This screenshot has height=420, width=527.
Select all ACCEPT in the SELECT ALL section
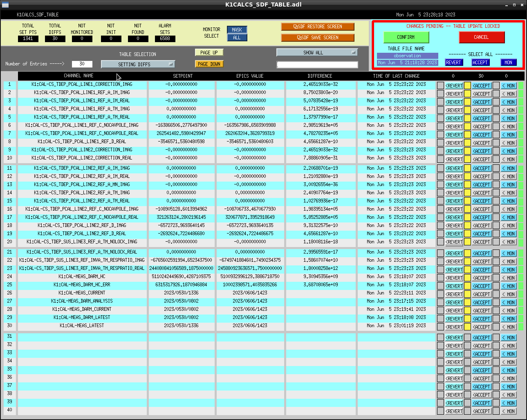pyautogui.click(x=480, y=63)
